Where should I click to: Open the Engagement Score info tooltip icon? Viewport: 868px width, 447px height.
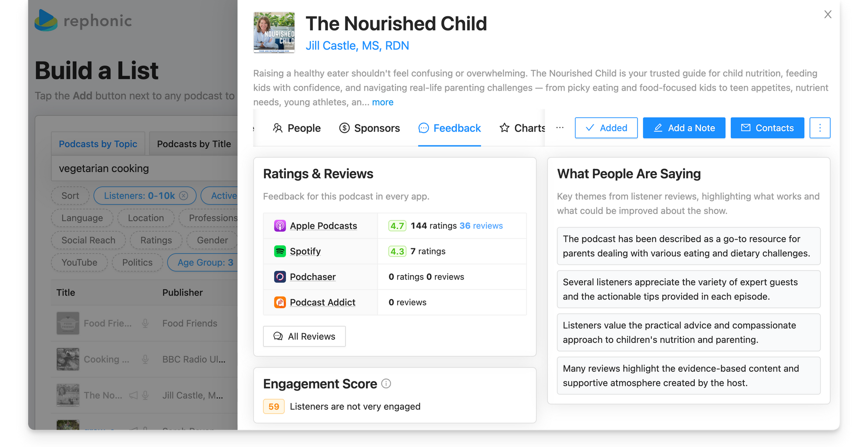pos(386,383)
